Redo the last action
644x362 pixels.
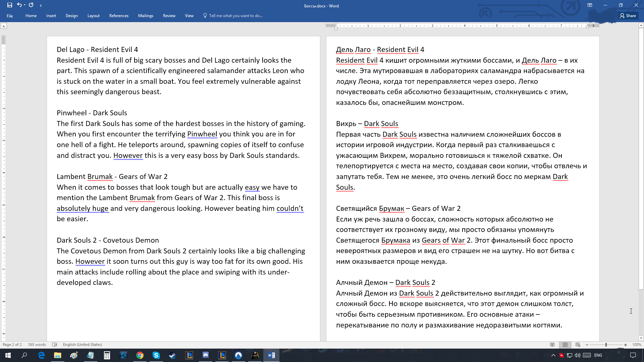(31, 5)
